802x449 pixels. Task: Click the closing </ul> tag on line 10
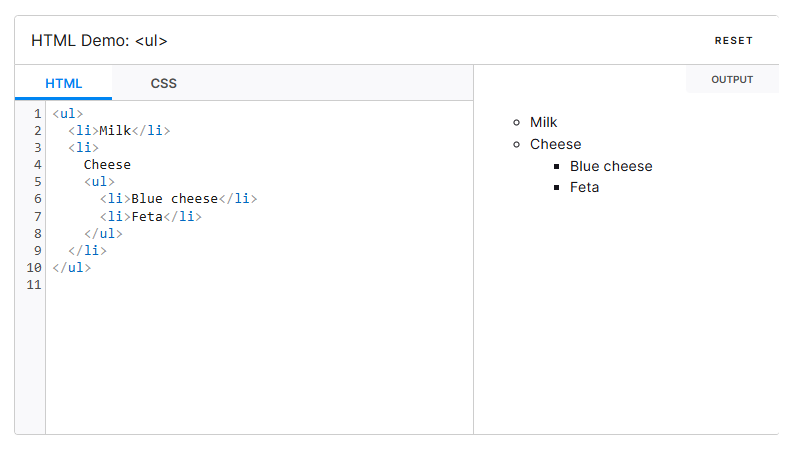[72, 267]
